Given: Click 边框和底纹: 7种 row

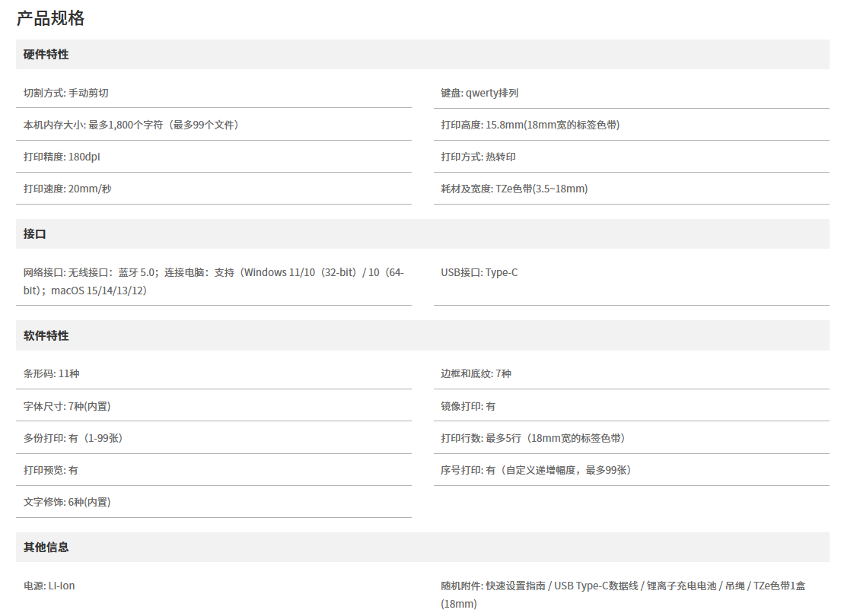Looking at the screenshot, I should pyautogui.click(x=631, y=373).
